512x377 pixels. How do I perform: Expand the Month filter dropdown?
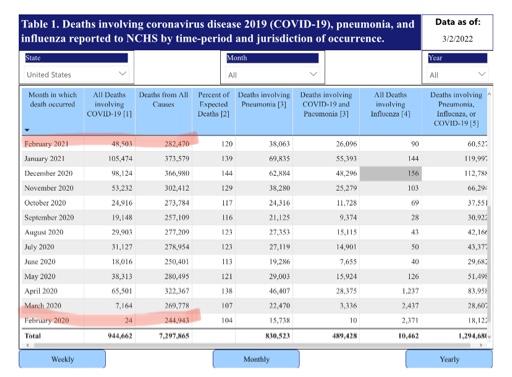pyautogui.click(x=272, y=74)
